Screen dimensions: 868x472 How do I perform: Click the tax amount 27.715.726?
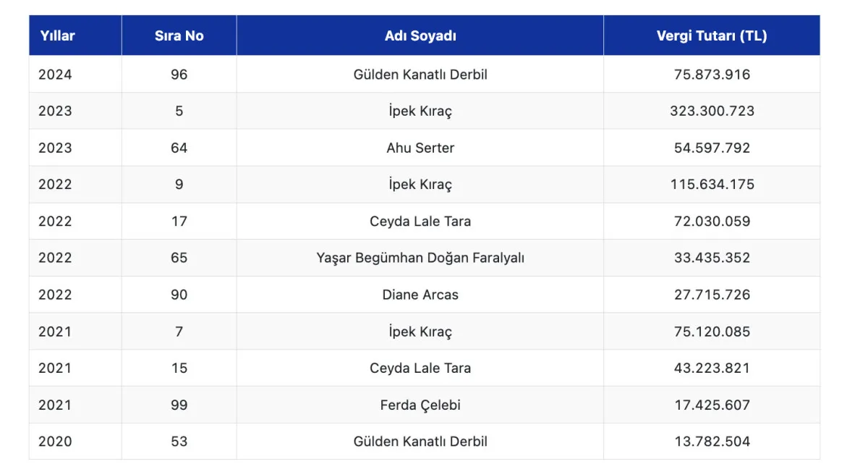(x=712, y=295)
